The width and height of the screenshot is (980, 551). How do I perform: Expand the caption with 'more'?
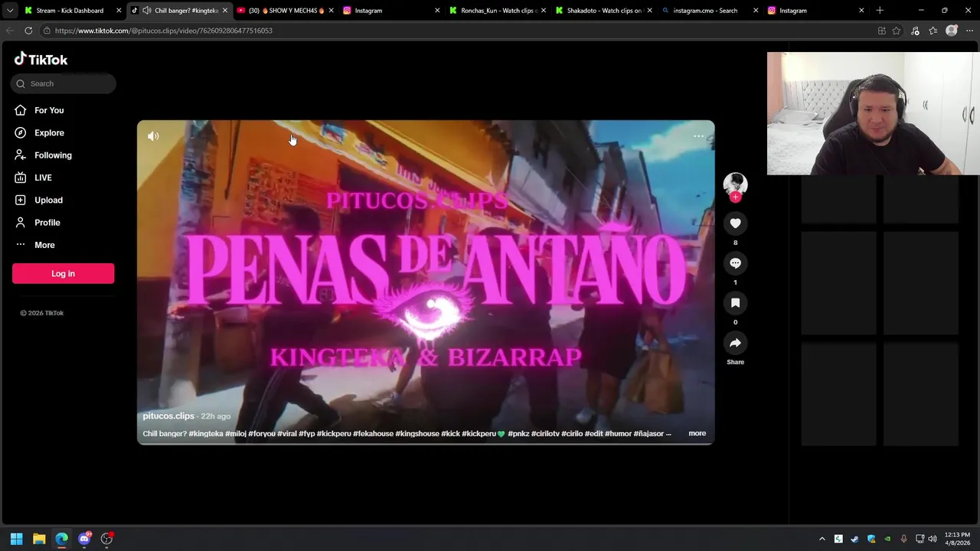[697, 433]
